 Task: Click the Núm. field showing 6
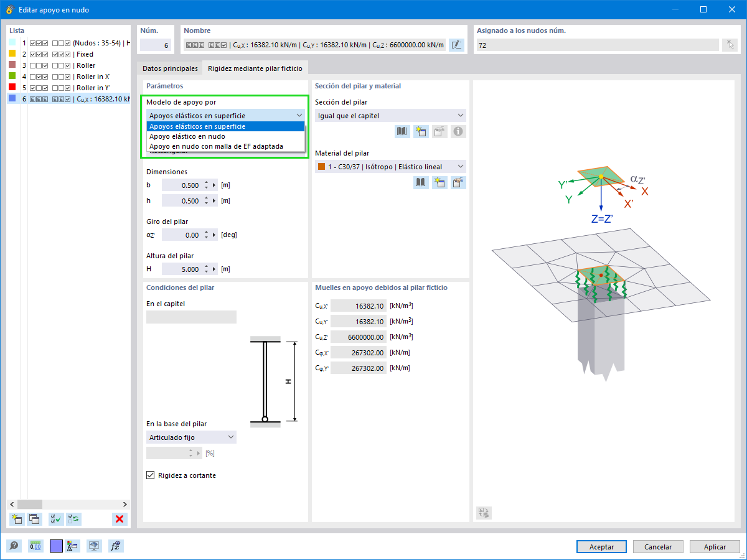(x=156, y=45)
